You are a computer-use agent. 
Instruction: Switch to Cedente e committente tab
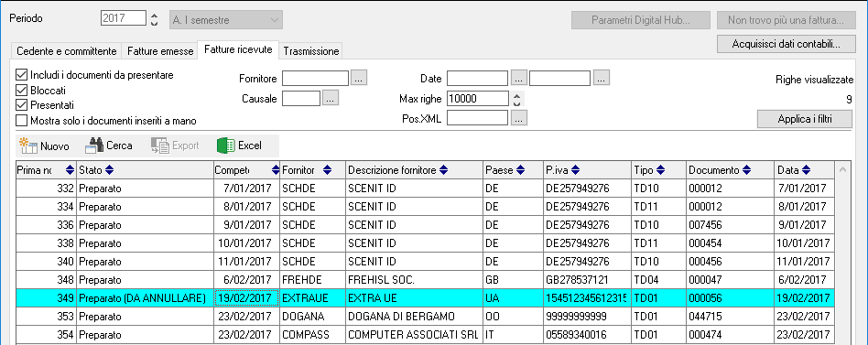click(67, 51)
